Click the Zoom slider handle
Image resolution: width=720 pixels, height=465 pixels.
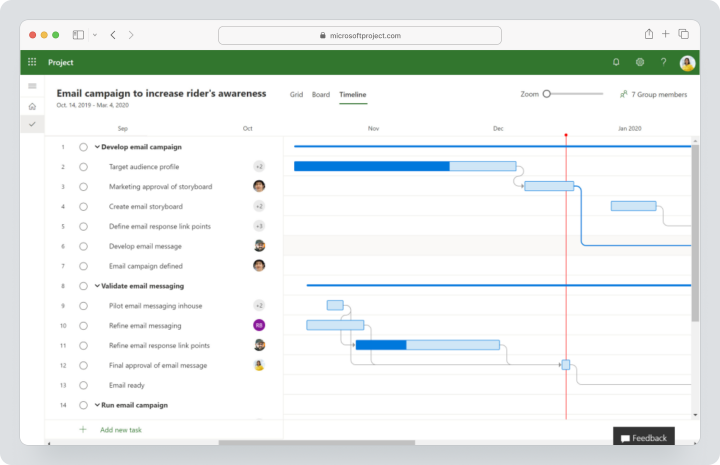tap(546, 94)
